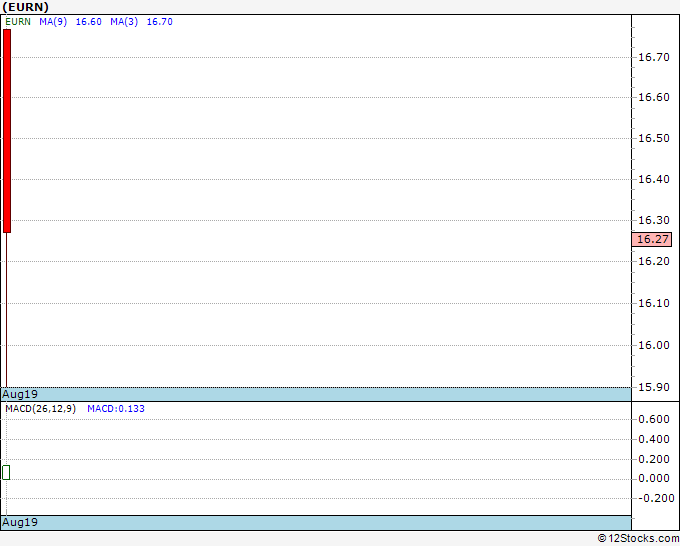Screen dimensions: 680x546
Task: Click the red EURN candlestick body
Action: [x=7, y=131]
